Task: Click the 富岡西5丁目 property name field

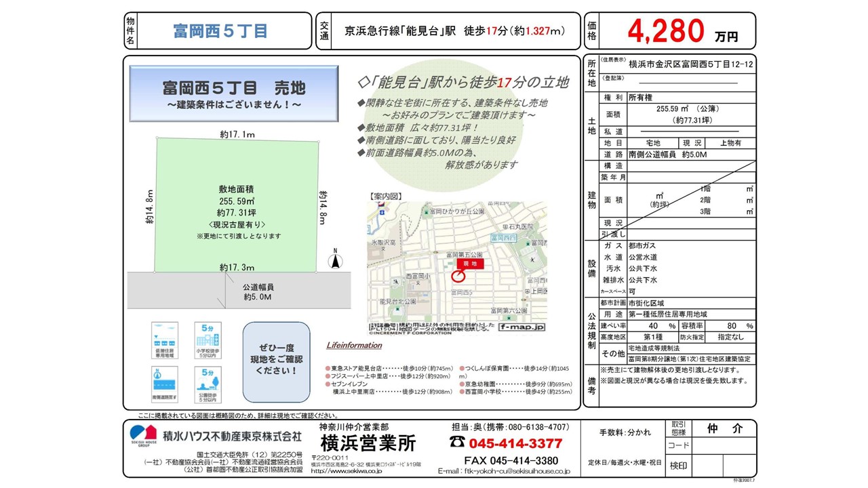Action: tap(220, 31)
